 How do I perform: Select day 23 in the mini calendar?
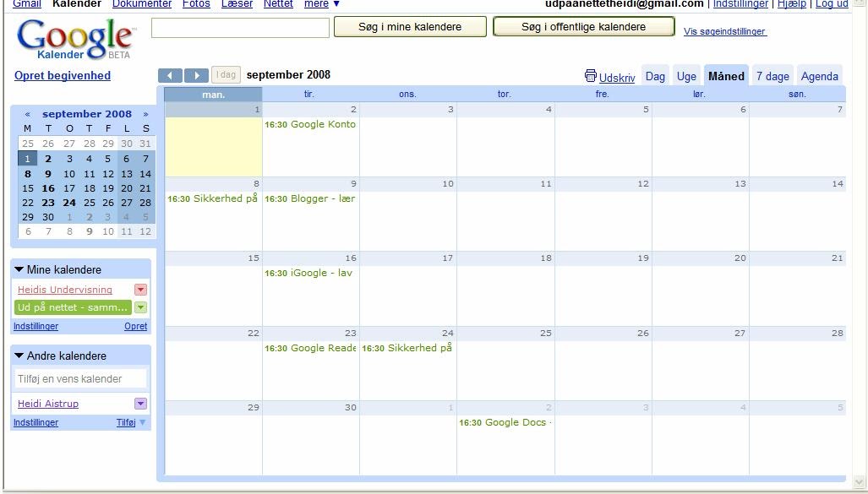pyautogui.click(x=48, y=203)
